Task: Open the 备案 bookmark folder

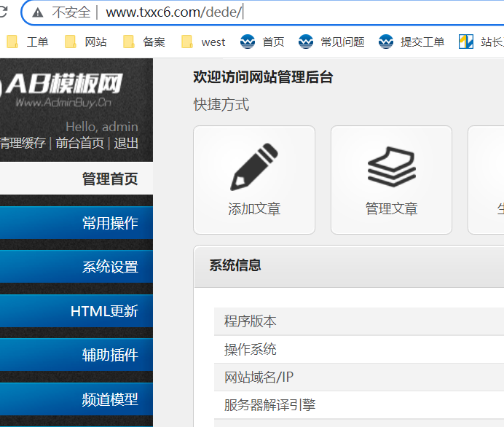Action: point(144,42)
